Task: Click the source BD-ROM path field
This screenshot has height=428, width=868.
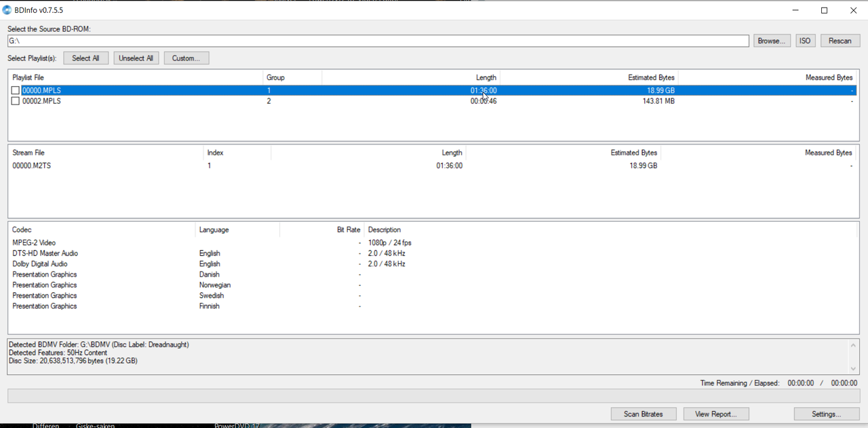Action: [378, 41]
